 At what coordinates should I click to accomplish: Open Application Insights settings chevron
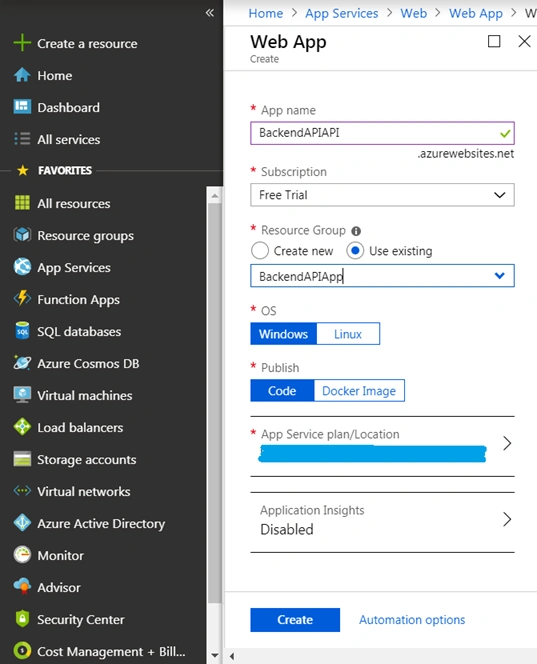(507, 519)
